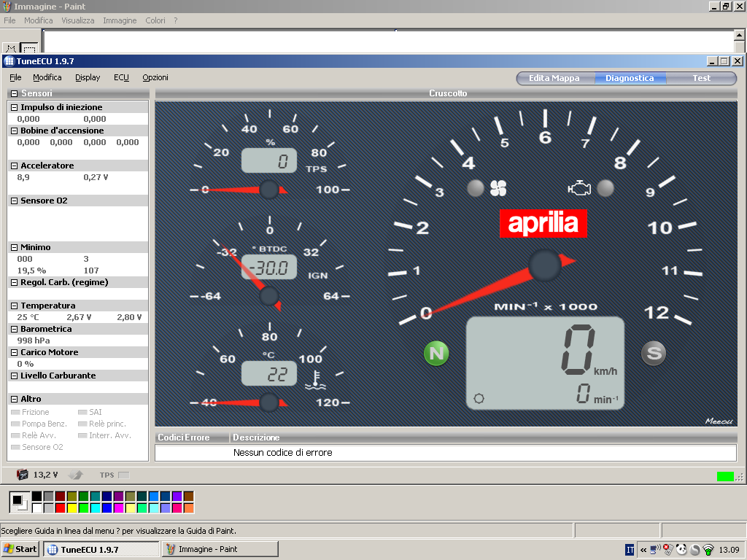This screenshot has width=747, height=560.
Task: Collapse the Impulso di iniezione section
Action: pos(15,108)
